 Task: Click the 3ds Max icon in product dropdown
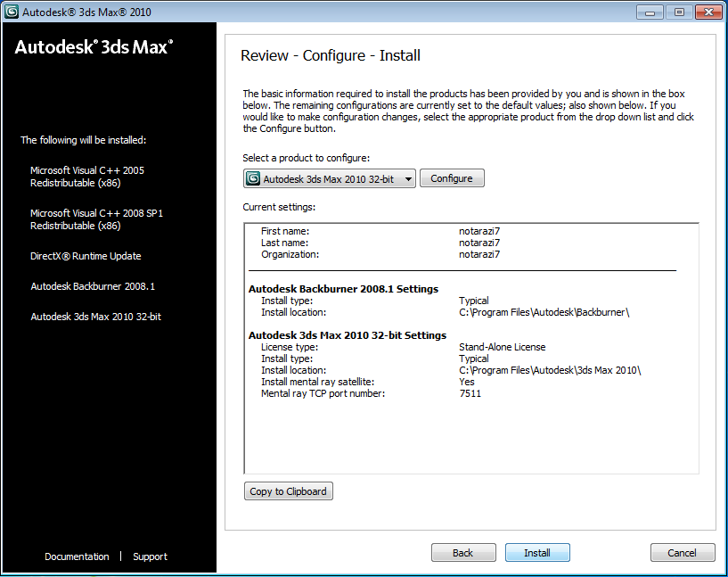tap(253, 179)
